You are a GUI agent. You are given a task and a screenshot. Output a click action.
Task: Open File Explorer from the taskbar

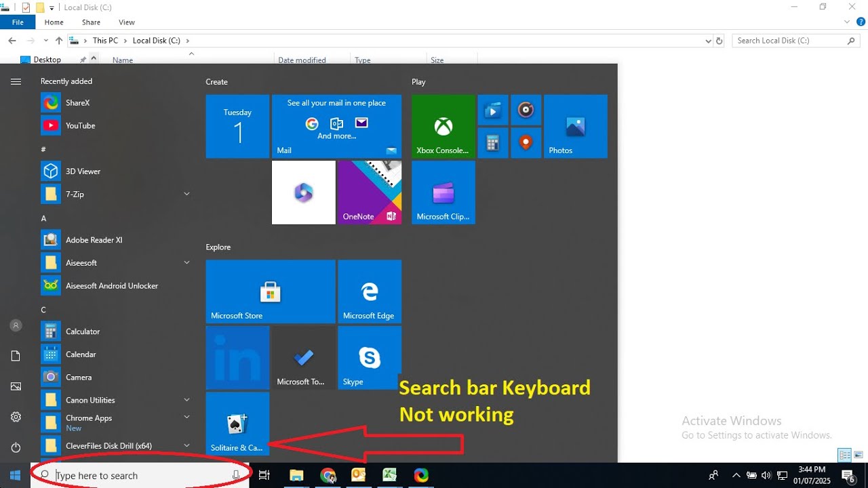[x=296, y=475]
